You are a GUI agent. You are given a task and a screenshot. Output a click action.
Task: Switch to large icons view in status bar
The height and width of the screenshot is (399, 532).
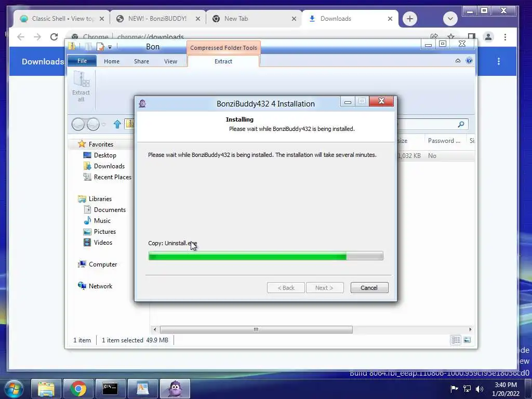coord(467,340)
